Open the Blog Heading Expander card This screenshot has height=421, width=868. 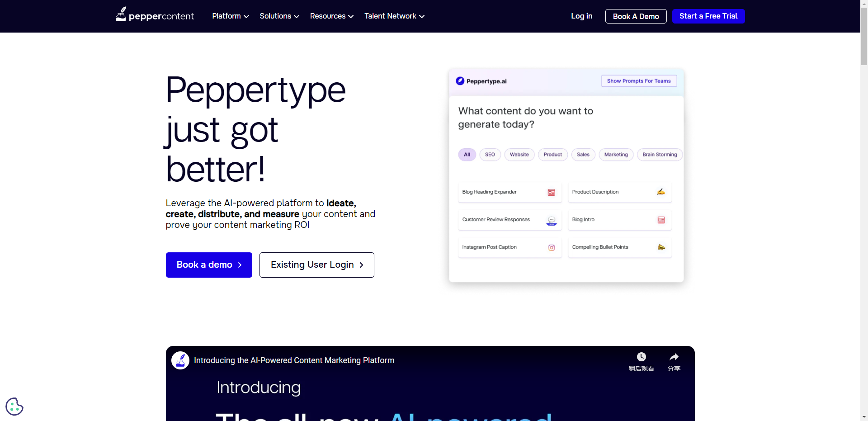click(510, 193)
